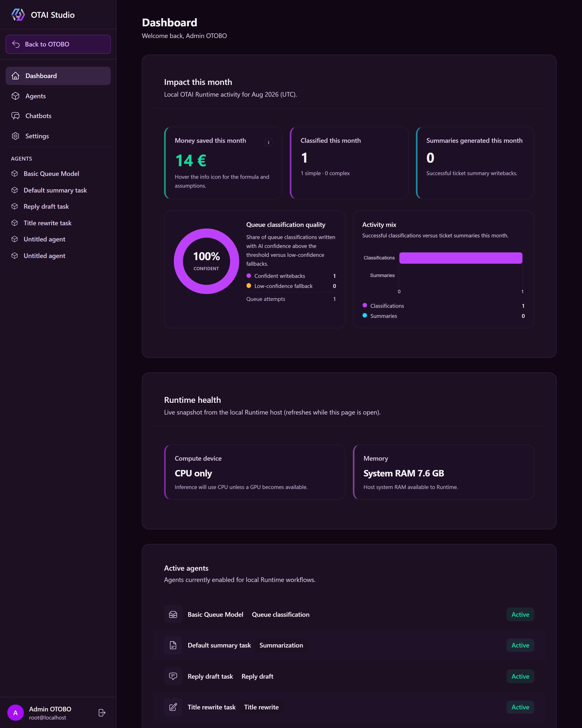Click the Dashboard home icon

click(x=16, y=76)
